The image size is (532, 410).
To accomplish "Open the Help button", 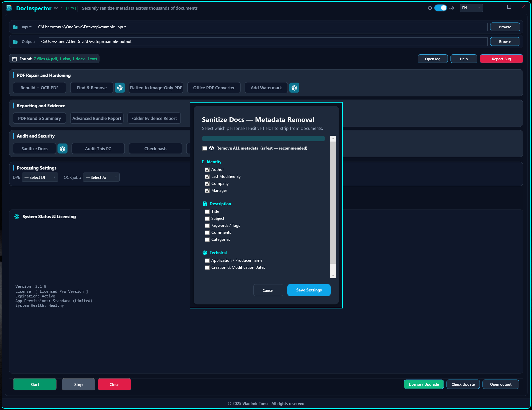I will [464, 59].
